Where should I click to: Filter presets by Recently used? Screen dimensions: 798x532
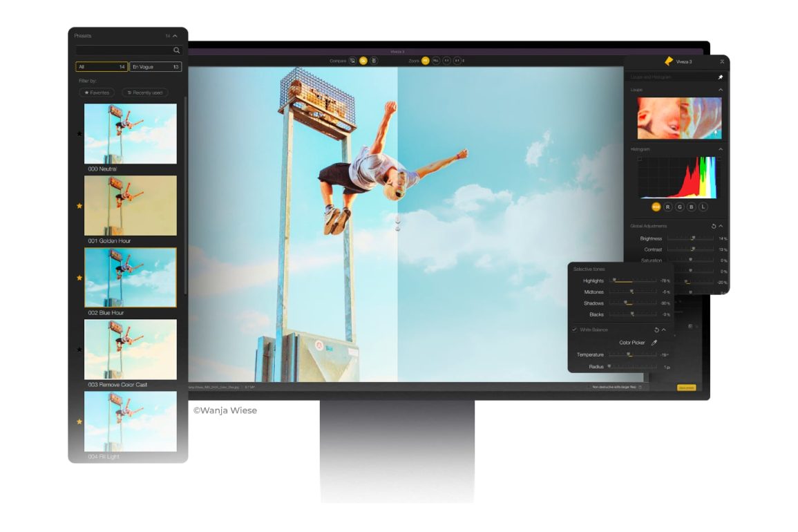(x=145, y=93)
